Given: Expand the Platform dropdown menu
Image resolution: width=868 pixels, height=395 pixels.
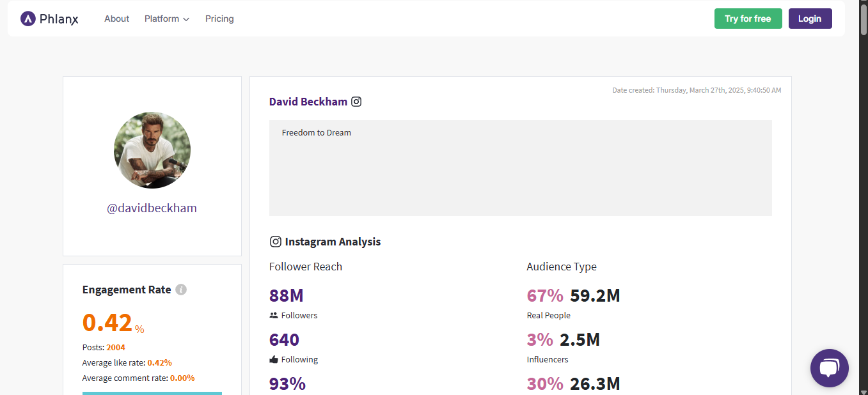Looking at the screenshot, I should pyautogui.click(x=167, y=19).
